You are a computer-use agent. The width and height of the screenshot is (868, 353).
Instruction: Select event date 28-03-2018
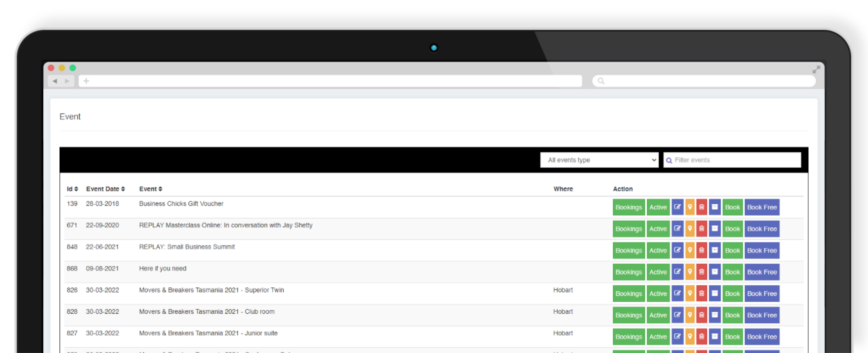[102, 204]
